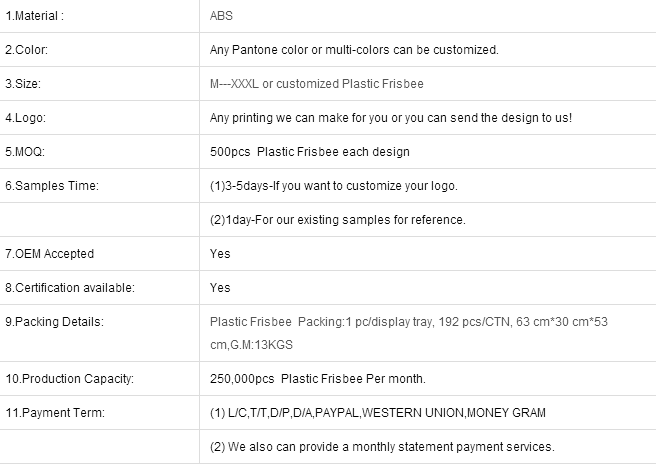The image size is (656, 464).
Task: Click the 'monthly statement payment services' text
Action: pyautogui.click(x=453, y=446)
